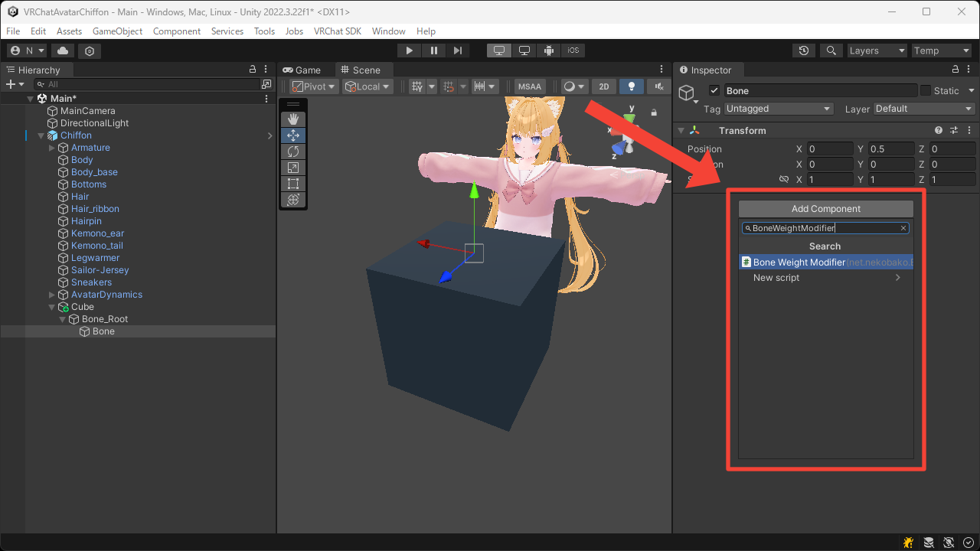
Task: Open Transform component help reference
Action: point(939,131)
